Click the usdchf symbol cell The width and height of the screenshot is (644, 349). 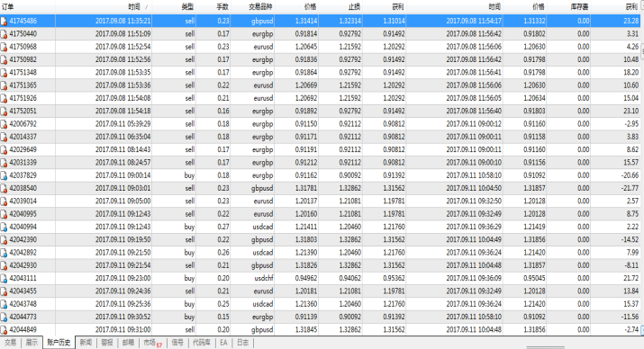click(263, 279)
